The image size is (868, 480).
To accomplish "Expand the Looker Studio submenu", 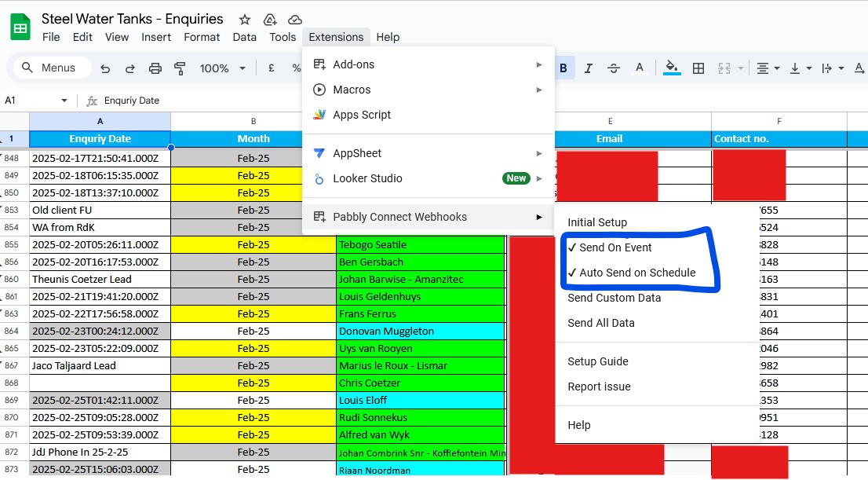I will pos(429,178).
